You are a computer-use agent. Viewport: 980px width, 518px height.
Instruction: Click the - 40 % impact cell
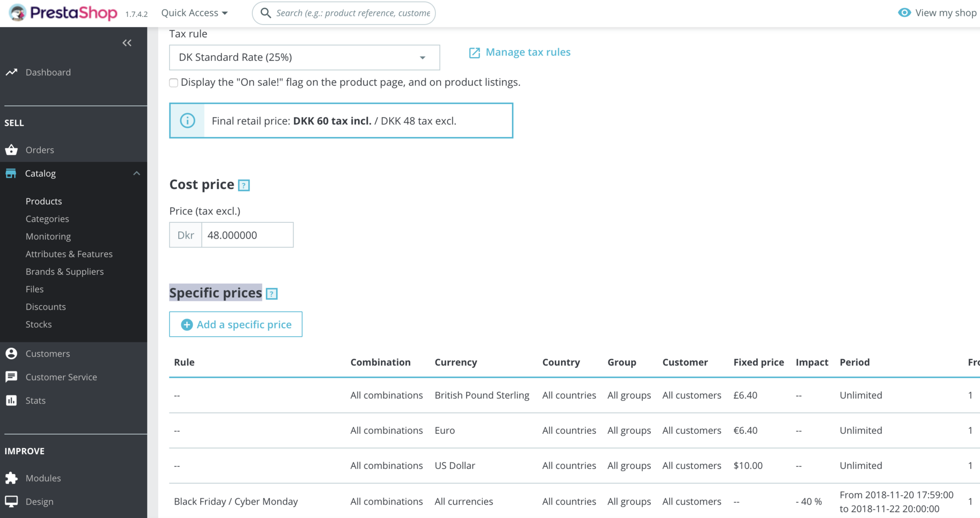coord(809,502)
